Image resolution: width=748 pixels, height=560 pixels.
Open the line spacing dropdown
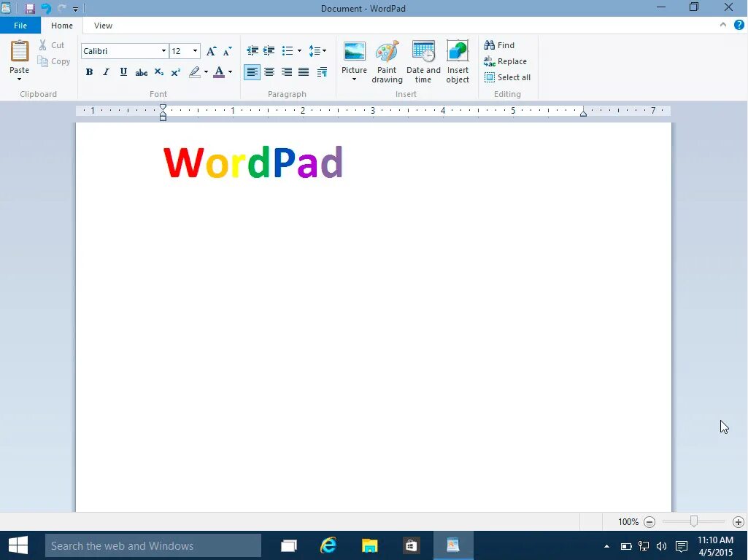(317, 50)
